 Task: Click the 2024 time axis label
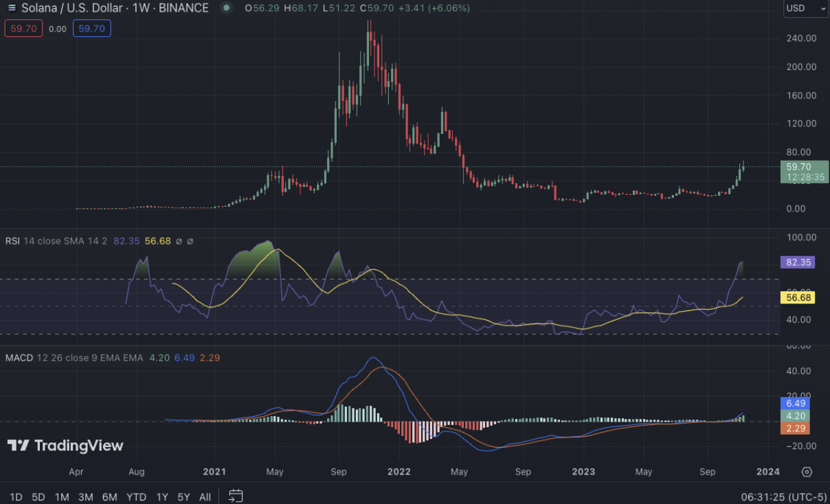coord(767,472)
